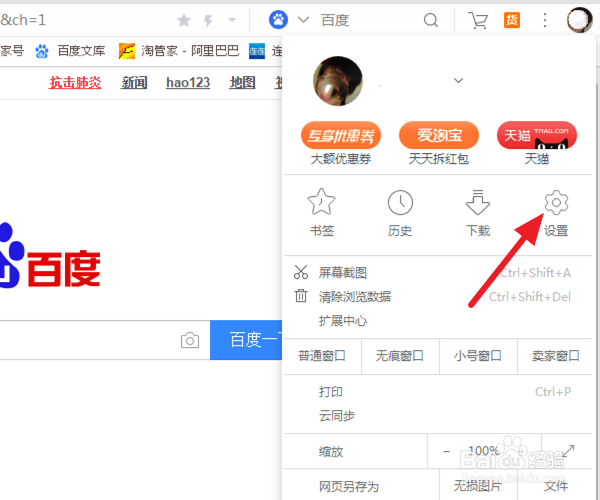Open a 卖家窗口 seller window
Image resolution: width=600 pixels, height=500 pixels.
pos(555,356)
